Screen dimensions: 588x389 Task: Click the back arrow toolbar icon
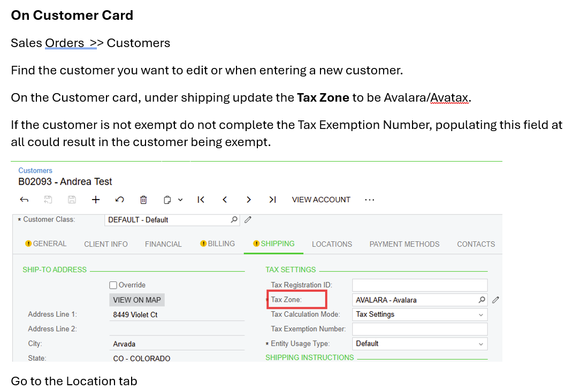pos(24,200)
